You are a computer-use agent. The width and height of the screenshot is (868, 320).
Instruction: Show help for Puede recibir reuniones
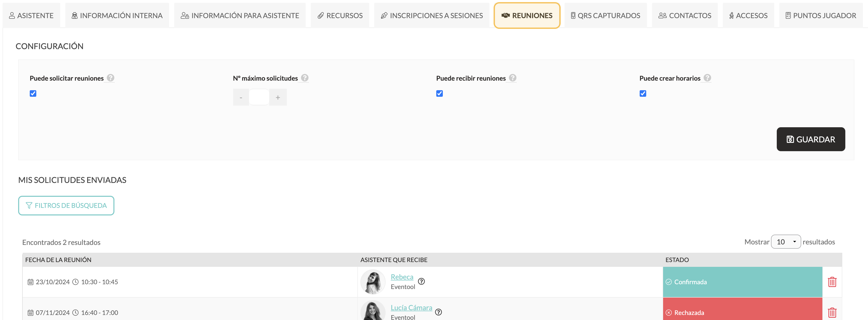tap(513, 78)
